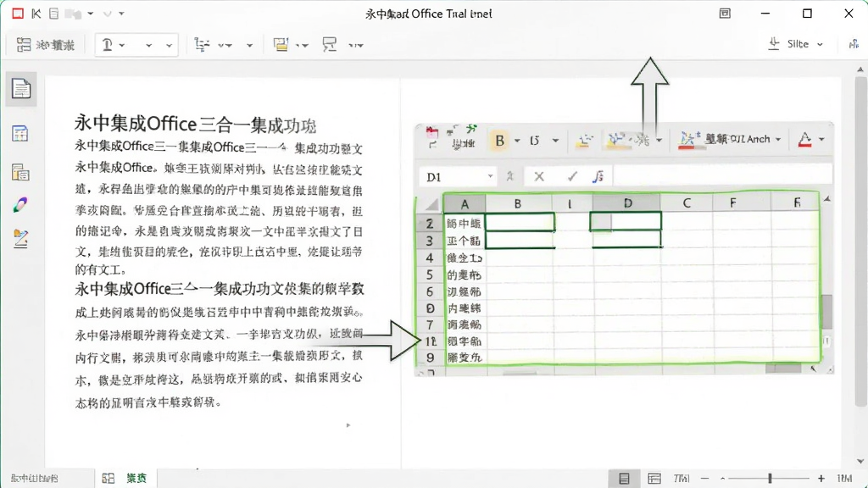Viewport: 868px width, 488px height.
Task: Select column C header in spreadsheet
Action: (687, 203)
